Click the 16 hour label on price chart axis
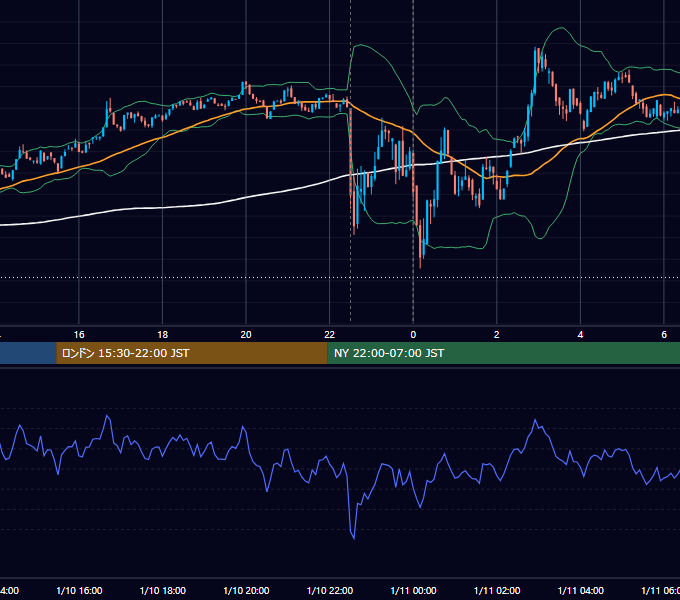Screen dimensions: 680x600 click(79, 335)
